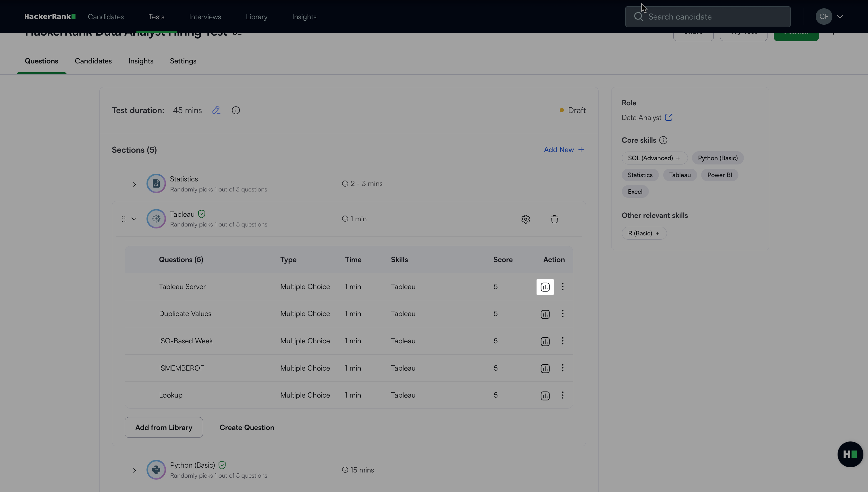This screenshot has width=868, height=492.
Task: Open Tableau section settings gear
Action: [x=525, y=219]
